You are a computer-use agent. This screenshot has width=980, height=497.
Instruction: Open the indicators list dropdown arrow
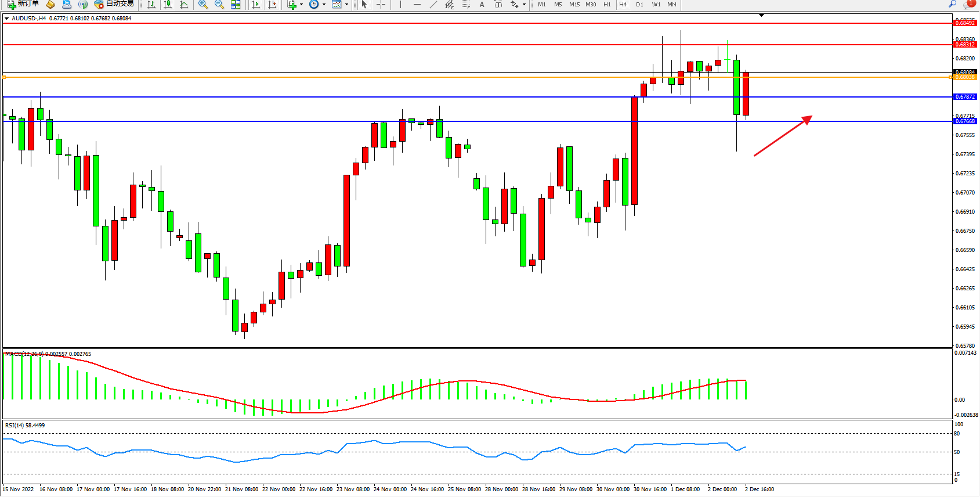[301, 4]
